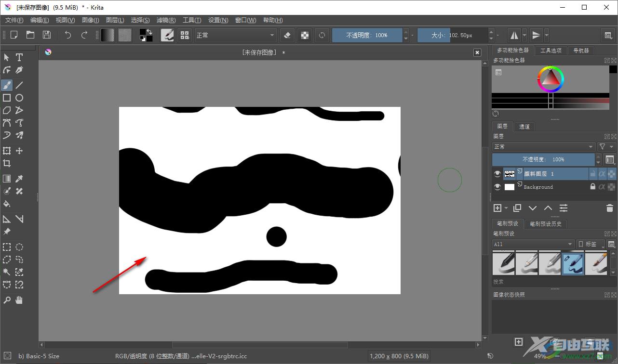The image size is (618, 364).
Task: Switch to the 导航器 tab
Action: point(581,51)
